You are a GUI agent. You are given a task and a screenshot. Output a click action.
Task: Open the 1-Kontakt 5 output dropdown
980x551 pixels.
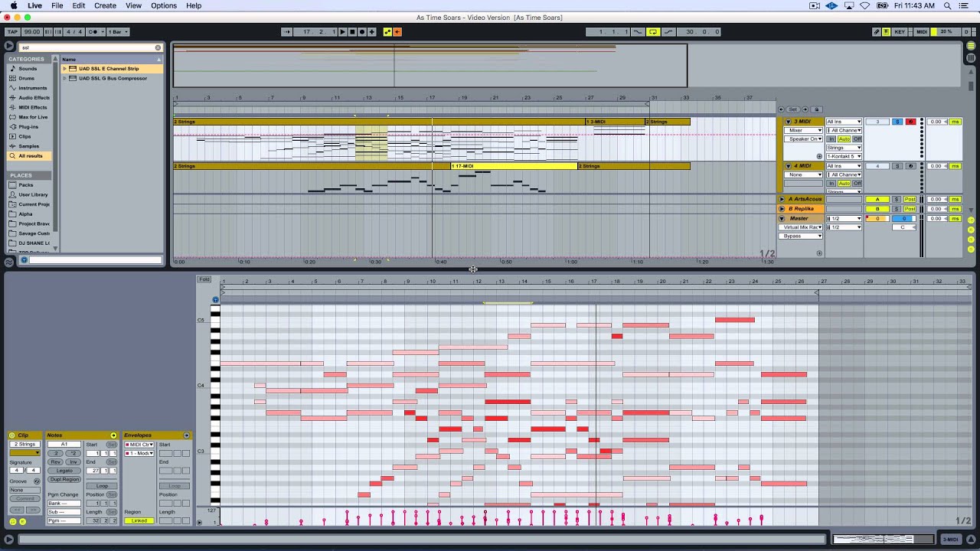[844, 157]
